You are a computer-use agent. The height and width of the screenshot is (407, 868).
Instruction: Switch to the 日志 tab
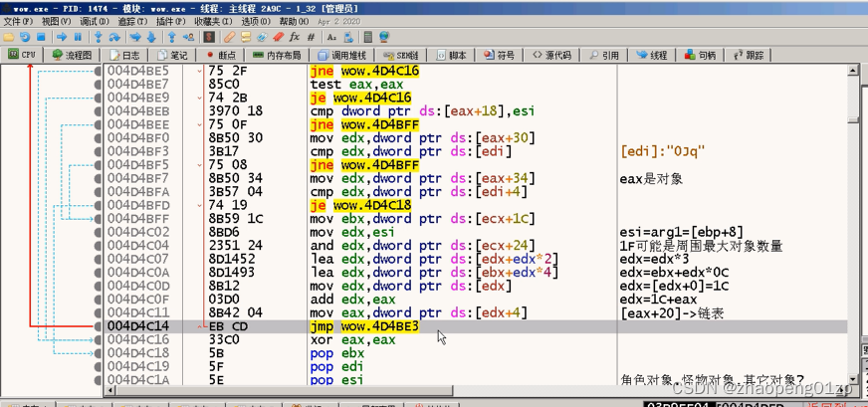point(124,55)
